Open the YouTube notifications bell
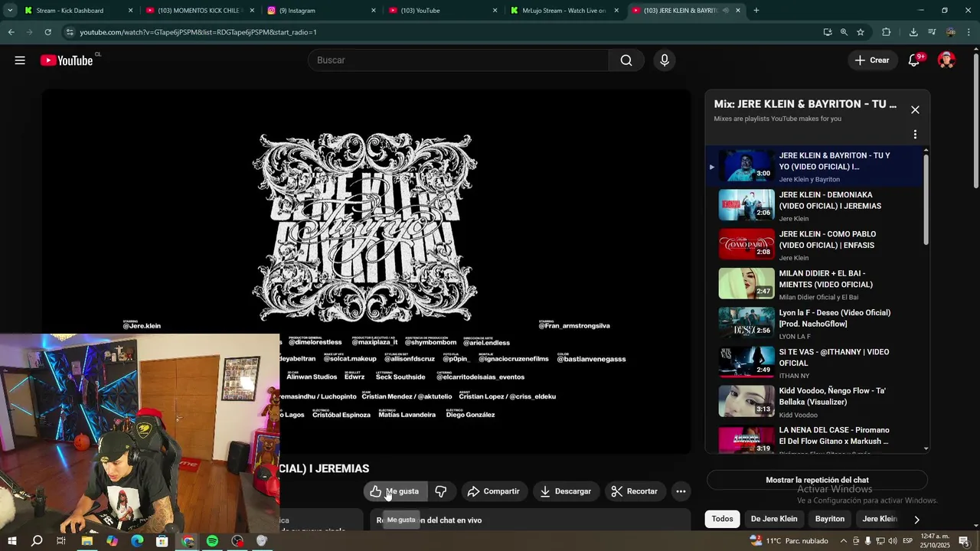Screen dimensions: 980x551 pyautogui.click(x=914, y=60)
